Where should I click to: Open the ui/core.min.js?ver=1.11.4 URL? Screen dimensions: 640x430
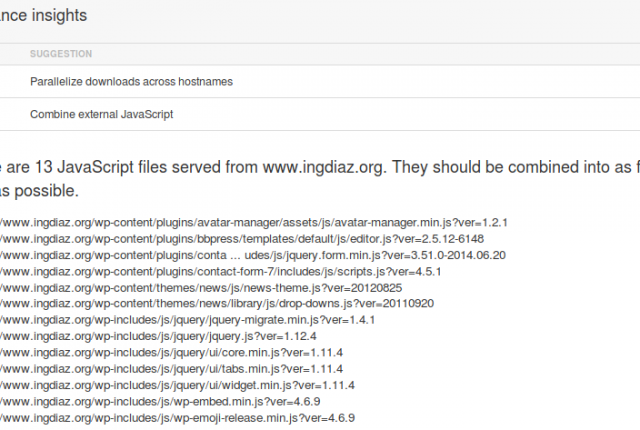[171, 352]
